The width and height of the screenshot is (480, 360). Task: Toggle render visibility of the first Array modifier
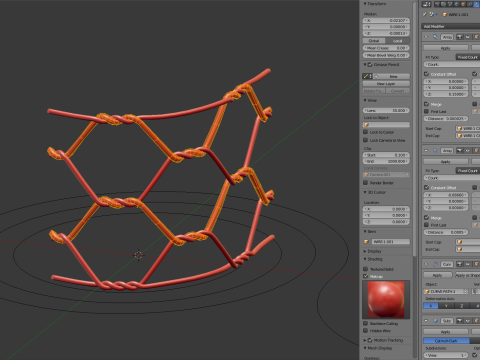pyautogui.click(x=459, y=37)
